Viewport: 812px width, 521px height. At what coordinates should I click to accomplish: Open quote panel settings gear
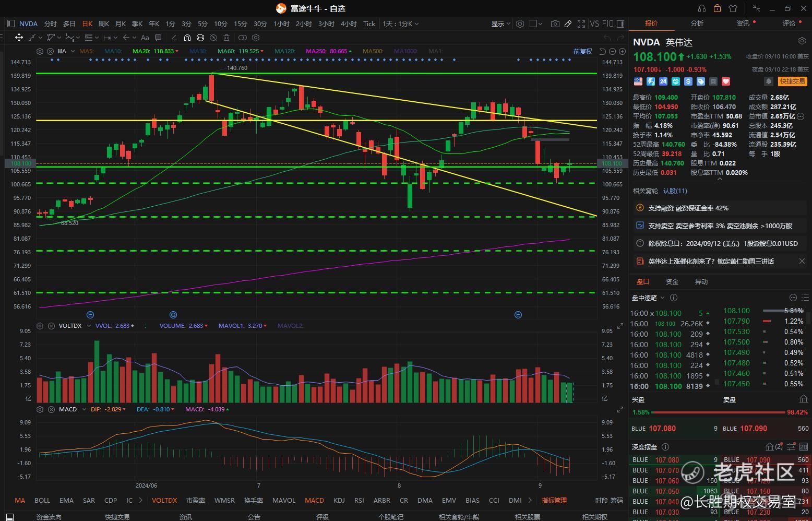tap(802, 41)
